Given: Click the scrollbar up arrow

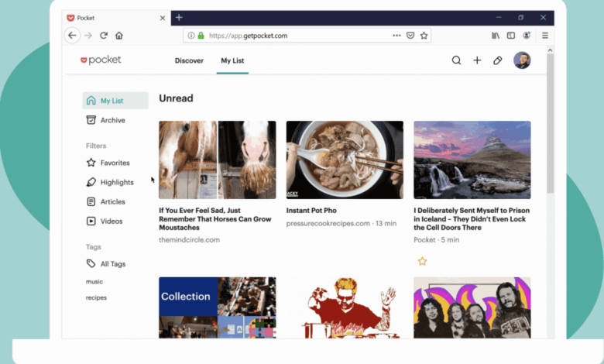Looking at the screenshot, I should (x=550, y=50).
